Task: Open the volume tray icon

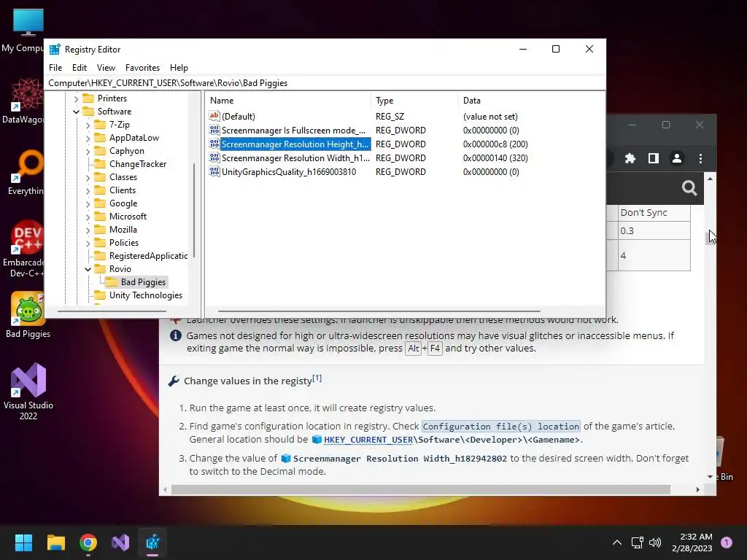Action: pos(655,542)
